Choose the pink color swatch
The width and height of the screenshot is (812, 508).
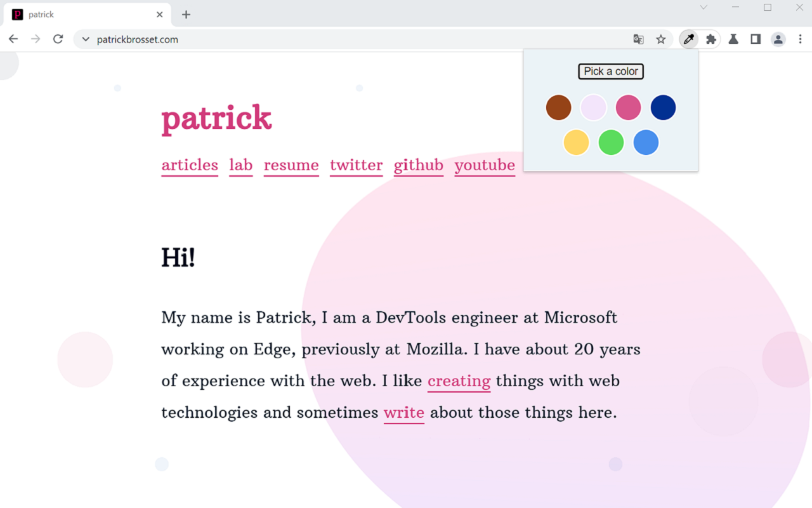pos(629,107)
